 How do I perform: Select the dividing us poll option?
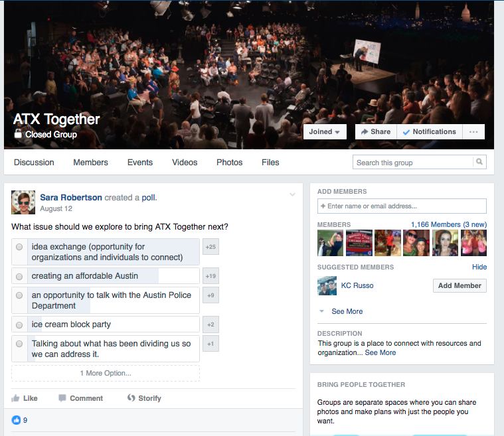pos(19,344)
